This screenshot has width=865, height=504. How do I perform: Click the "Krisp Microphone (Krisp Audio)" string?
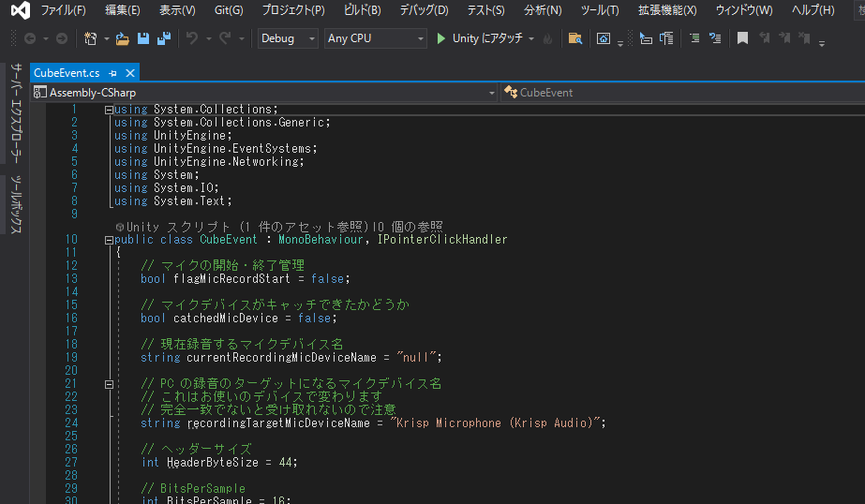[494, 422]
